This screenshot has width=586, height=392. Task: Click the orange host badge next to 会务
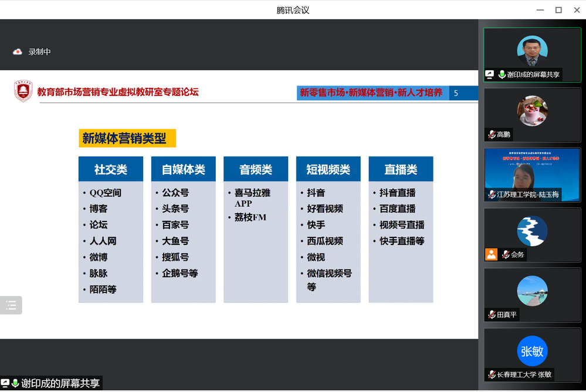click(x=491, y=255)
